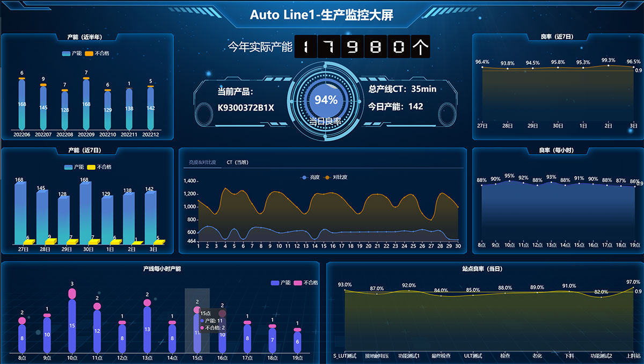
Task: Click the 3日 bar in 产能（近7日）
Action: [150, 219]
